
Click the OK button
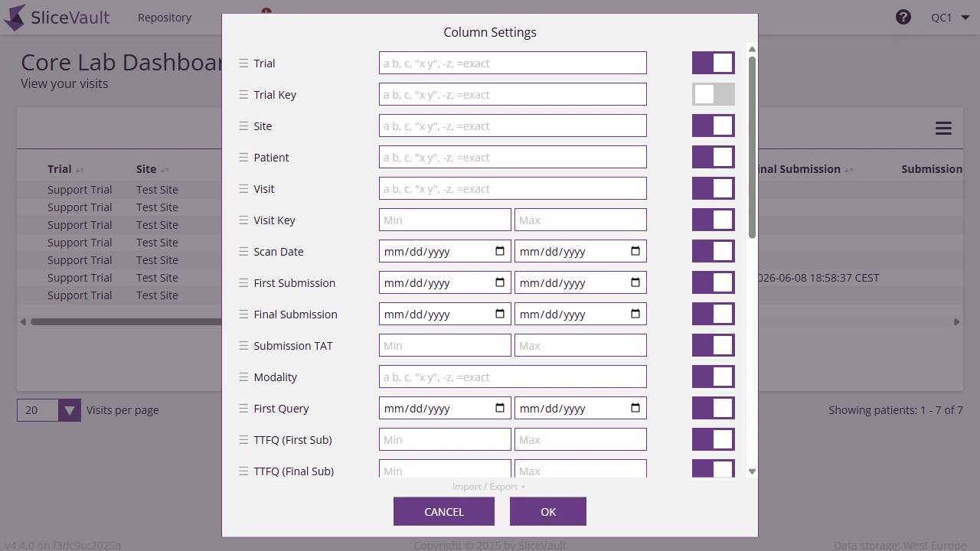pos(548,512)
